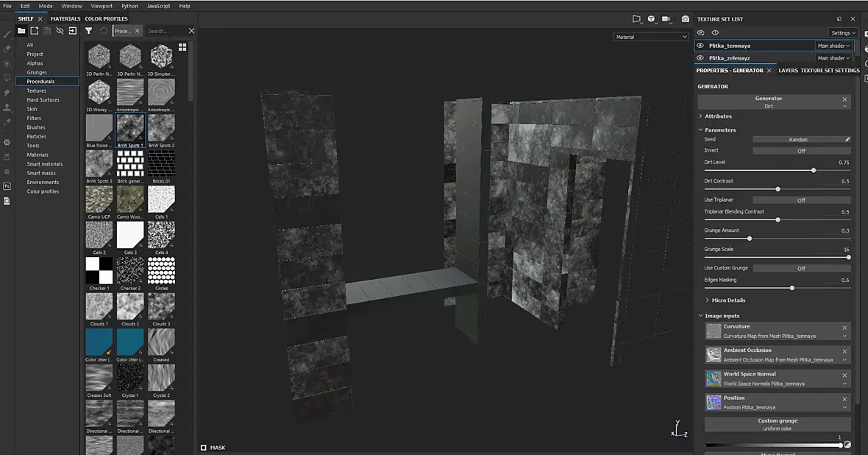Click the Grunge Amount slider handle
This screenshot has width=868, height=455.
[750, 239]
